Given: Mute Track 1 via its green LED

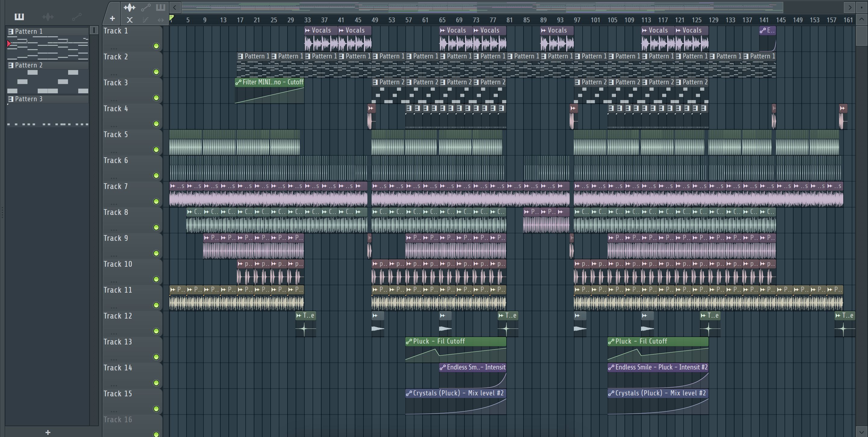Looking at the screenshot, I should [156, 46].
